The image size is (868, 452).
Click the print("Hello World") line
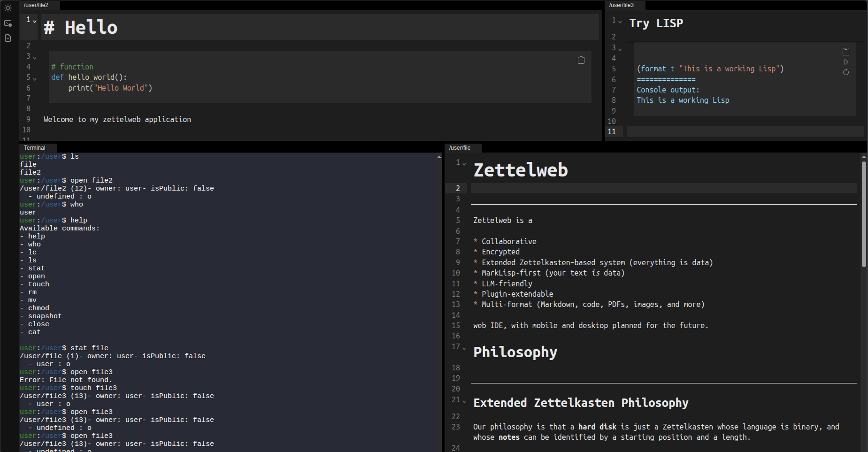pos(110,88)
